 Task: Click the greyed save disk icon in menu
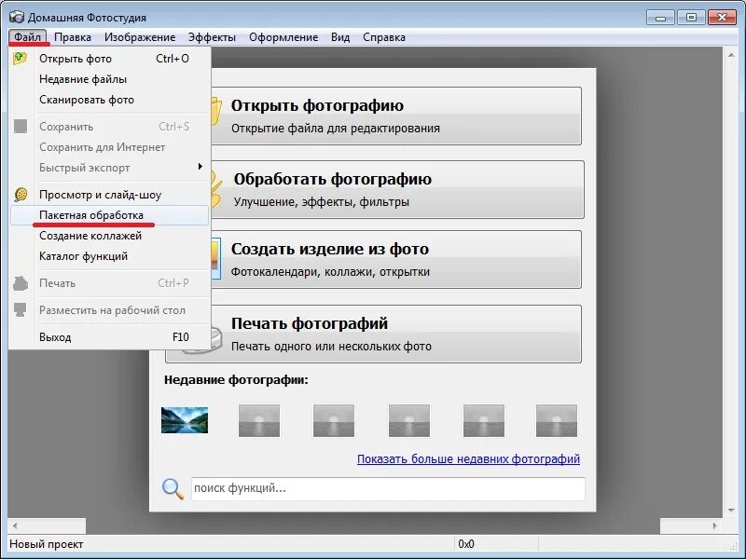[x=21, y=127]
